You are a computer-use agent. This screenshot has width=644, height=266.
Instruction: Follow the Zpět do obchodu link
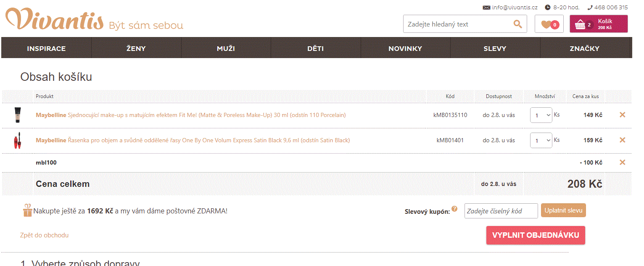coord(44,235)
